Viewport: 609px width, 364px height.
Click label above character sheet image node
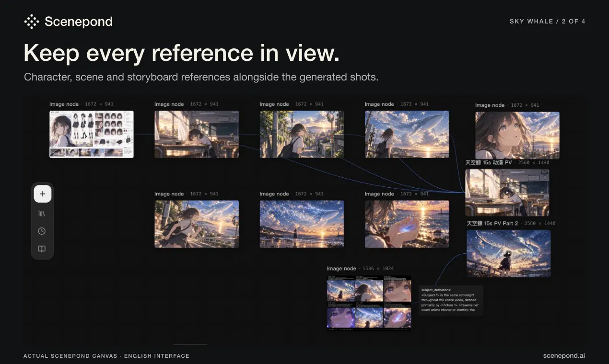pos(82,104)
